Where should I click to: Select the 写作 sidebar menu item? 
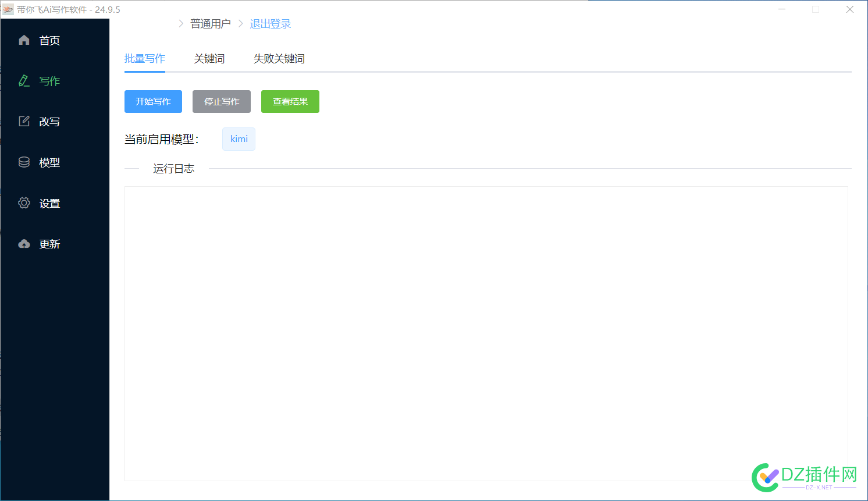[55, 81]
